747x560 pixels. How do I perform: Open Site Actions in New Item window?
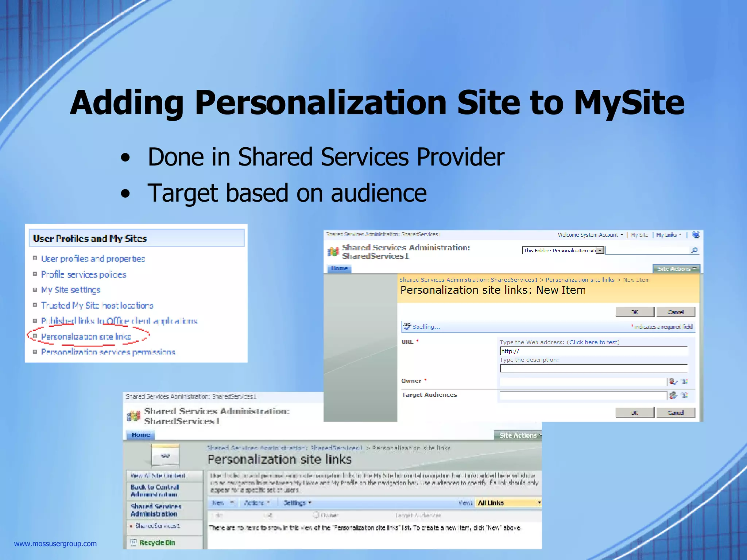pos(676,269)
